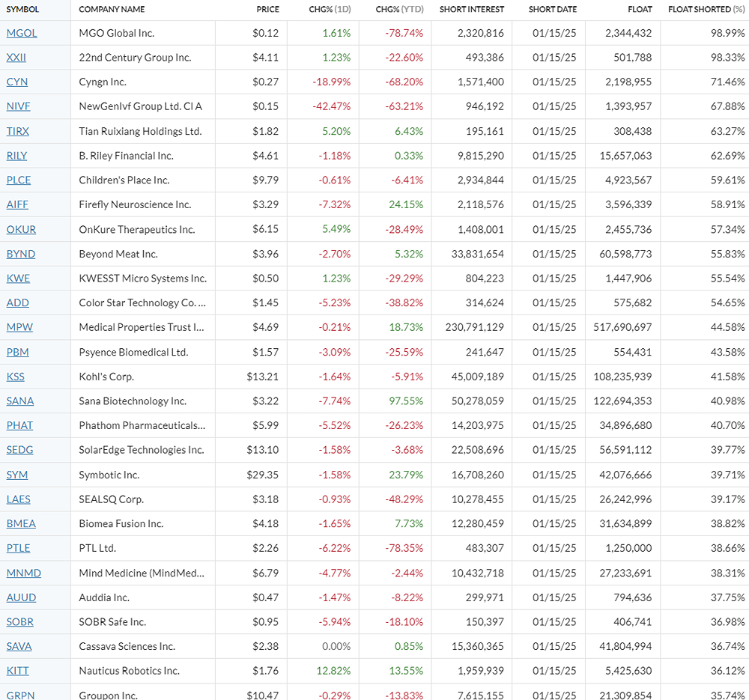Select the Children's Place Inc. name
Viewport: 749px width, 700px height.
pyautogui.click(x=124, y=180)
